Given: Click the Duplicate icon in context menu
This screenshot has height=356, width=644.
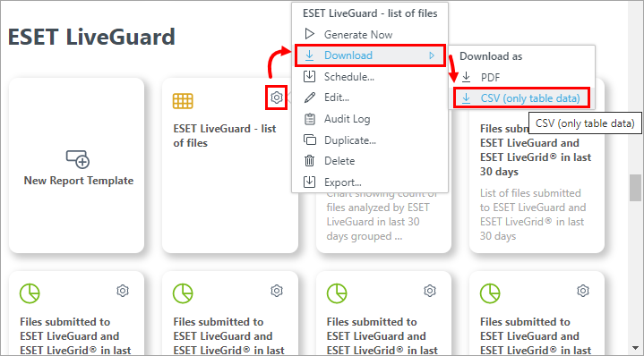Looking at the screenshot, I should tap(309, 140).
